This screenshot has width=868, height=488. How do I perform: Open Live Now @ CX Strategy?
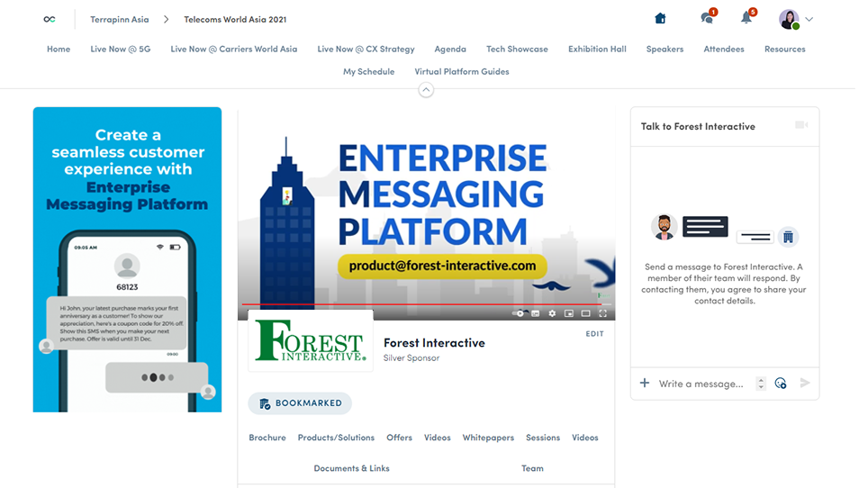pos(366,49)
